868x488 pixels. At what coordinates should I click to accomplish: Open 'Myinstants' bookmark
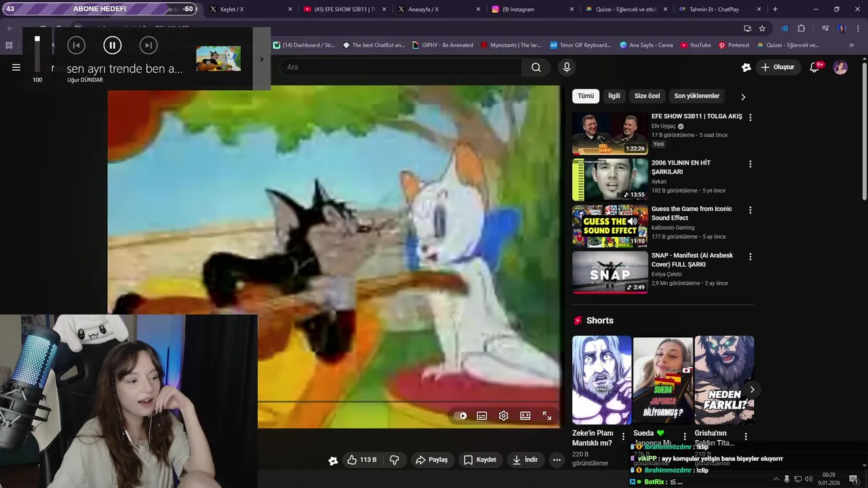coord(511,45)
